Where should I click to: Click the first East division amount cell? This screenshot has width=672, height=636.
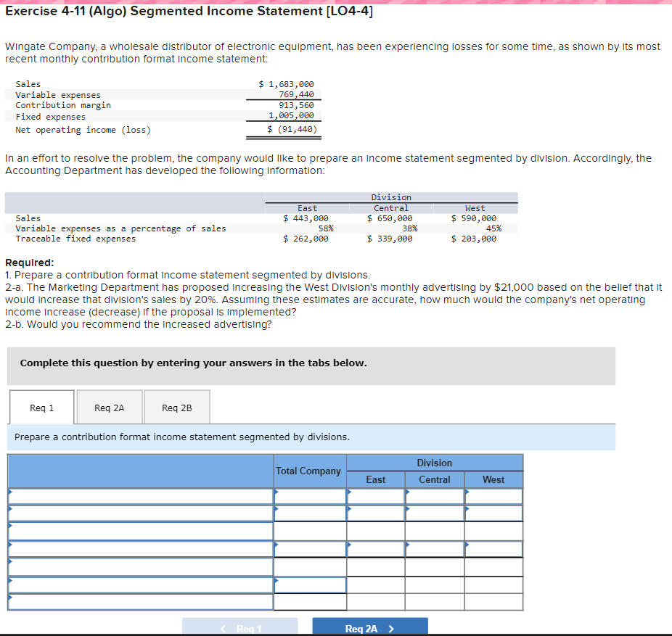coord(375,496)
